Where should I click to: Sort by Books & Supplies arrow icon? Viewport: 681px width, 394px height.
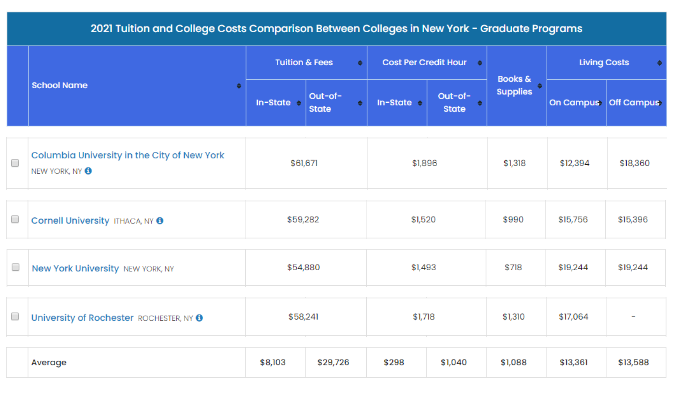click(x=540, y=86)
